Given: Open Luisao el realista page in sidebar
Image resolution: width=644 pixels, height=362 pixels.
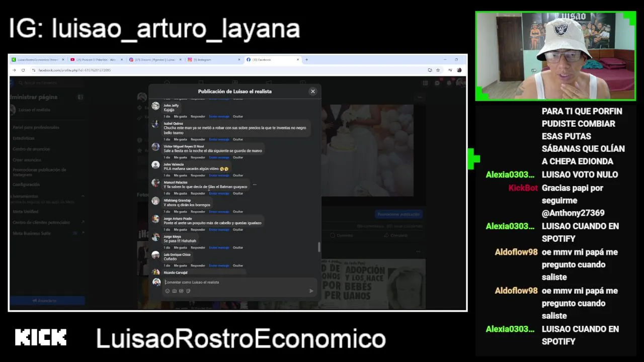Looking at the screenshot, I should (34, 110).
